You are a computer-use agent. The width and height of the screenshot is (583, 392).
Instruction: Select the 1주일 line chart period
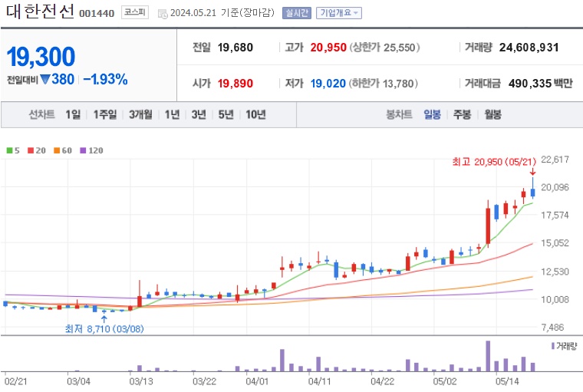coord(105,114)
